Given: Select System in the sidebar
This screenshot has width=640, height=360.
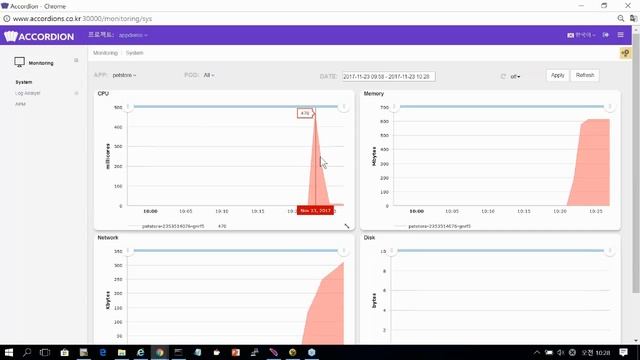Looking at the screenshot, I should [x=24, y=82].
